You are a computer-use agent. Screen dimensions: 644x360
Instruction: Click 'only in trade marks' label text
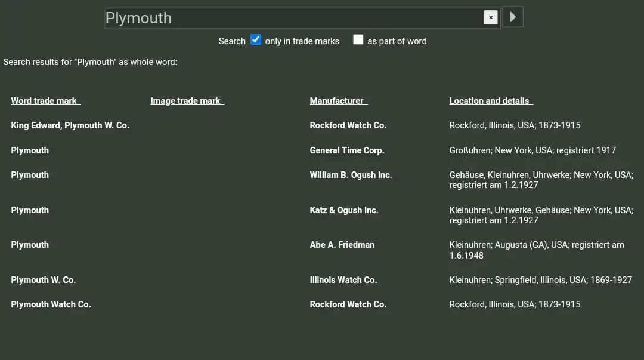(x=302, y=41)
